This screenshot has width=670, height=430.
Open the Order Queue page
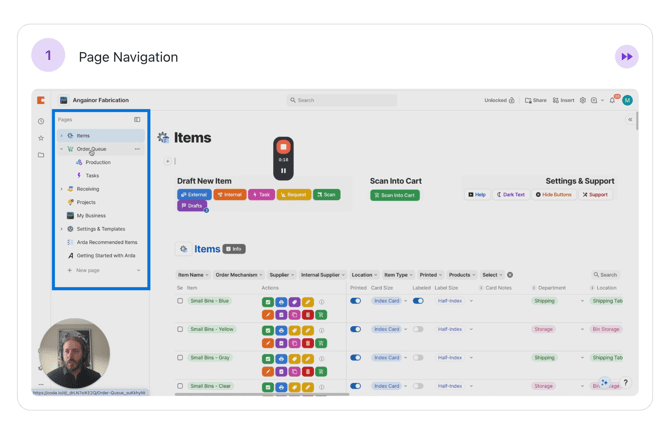[91, 149]
